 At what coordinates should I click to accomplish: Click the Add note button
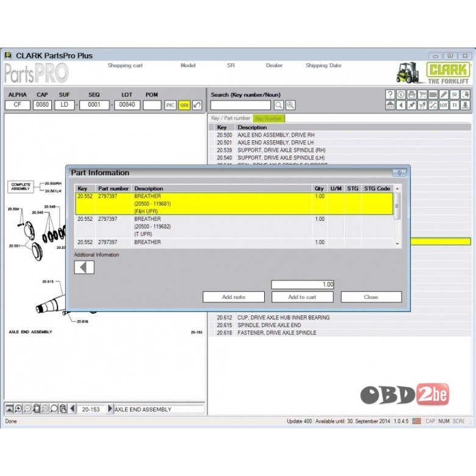coord(234,297)
